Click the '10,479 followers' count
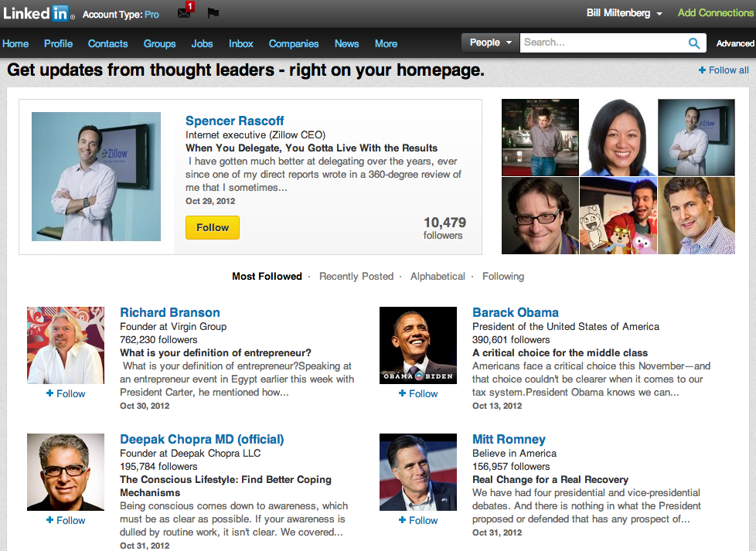The image size is (756, 551). tap(444, 228)
